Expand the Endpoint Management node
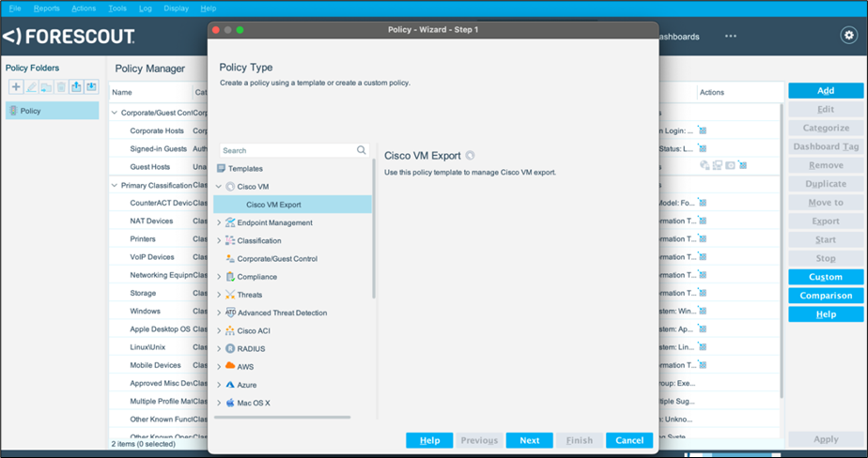Viewport: 868px width, 458px height. [x=219, y=222]
